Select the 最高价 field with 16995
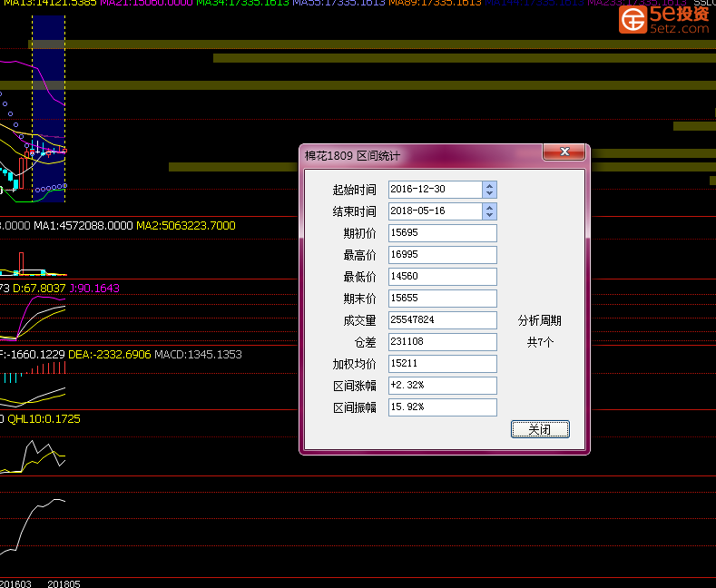The image size is (716, 588). pos(443,255)
